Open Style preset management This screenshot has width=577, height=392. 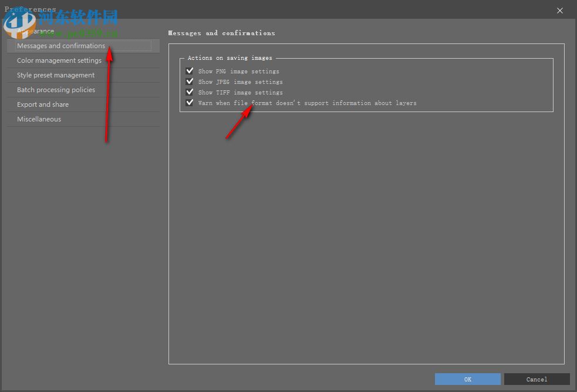point(55,75)
